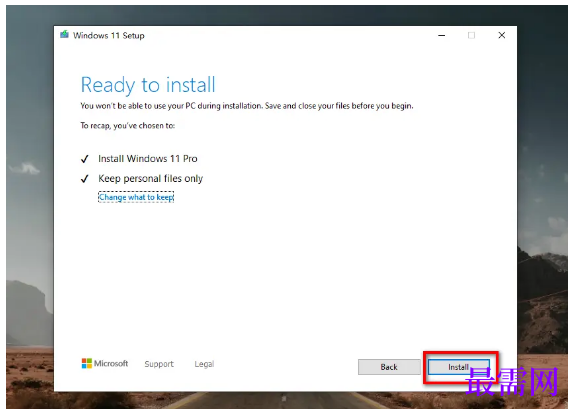Click the Ready to install heading
Screen dimensions: 577x413
(x=148, y=85)
